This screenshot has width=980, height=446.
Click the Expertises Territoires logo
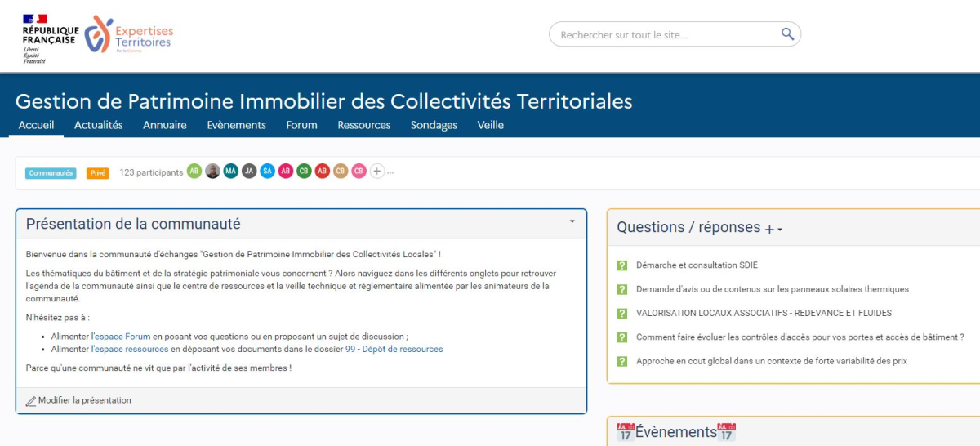129,35
